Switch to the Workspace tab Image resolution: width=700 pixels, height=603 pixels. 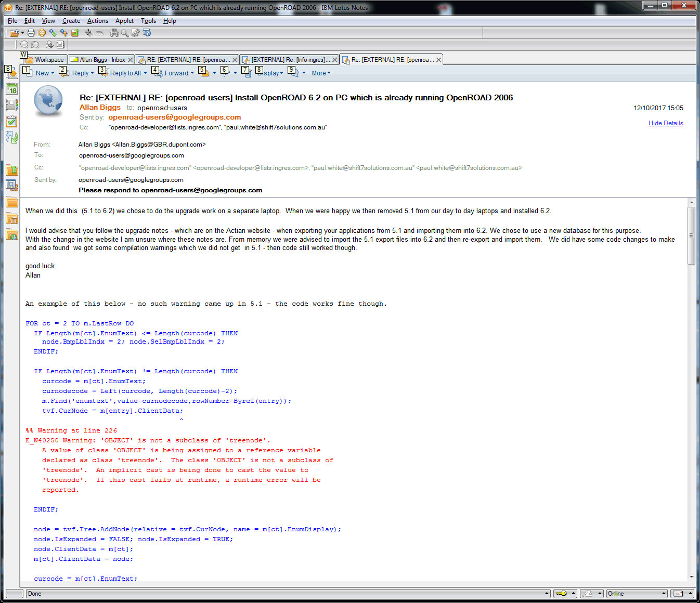coord(45,60)
